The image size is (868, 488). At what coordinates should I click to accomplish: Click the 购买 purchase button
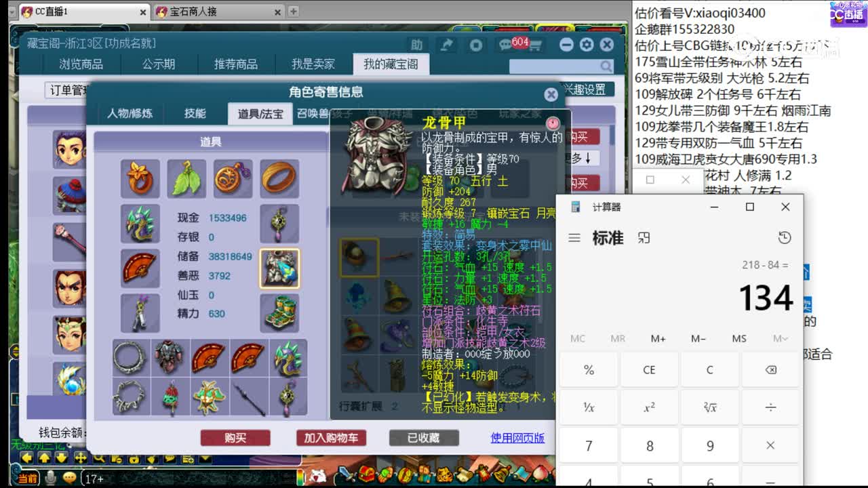(235, 438)
